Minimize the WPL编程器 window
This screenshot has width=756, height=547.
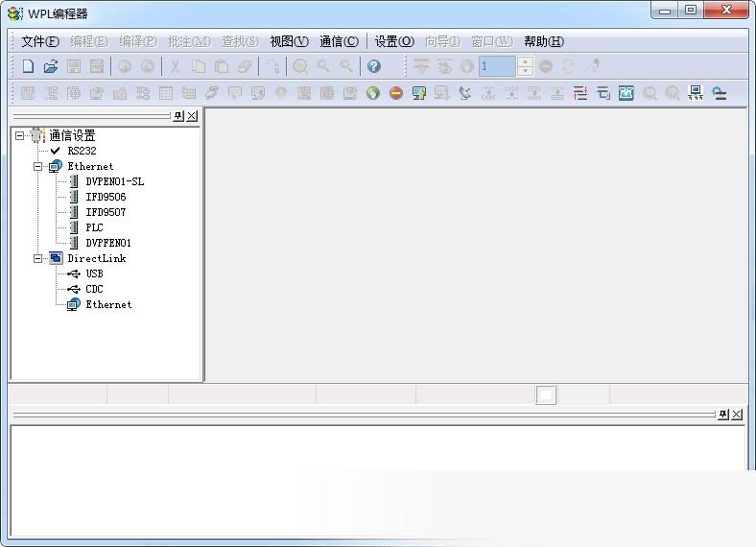[x=666, y=11]
